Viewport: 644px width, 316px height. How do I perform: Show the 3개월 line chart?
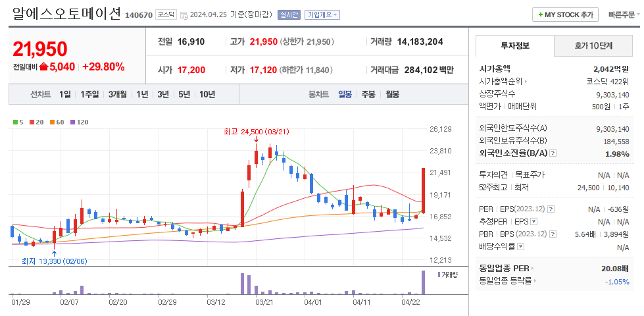pyautogui.click(x=118, y=95)
